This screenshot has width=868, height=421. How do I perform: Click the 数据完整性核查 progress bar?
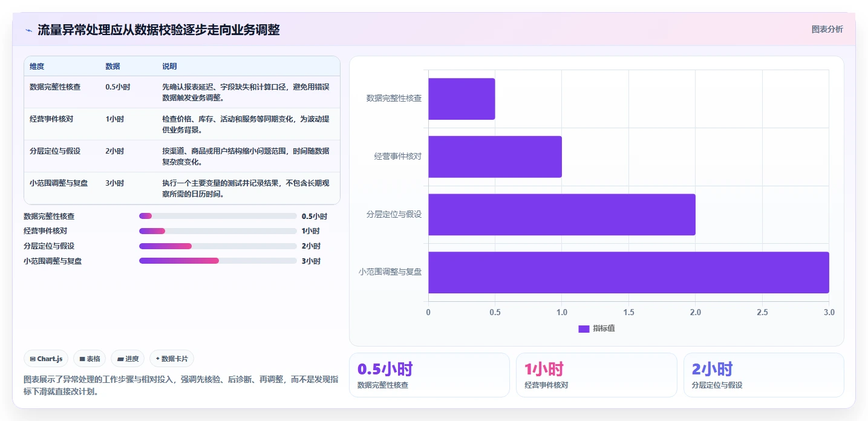point(218,216)
